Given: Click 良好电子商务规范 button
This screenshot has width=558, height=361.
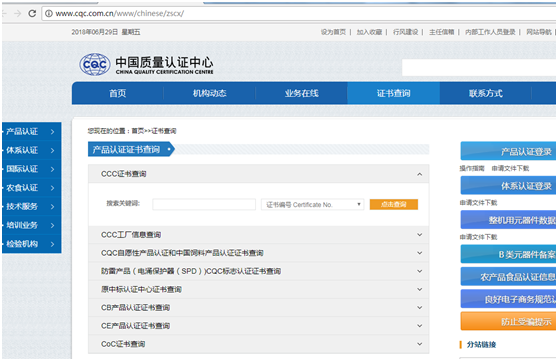Looking at the screenshot, I should 508,299.
